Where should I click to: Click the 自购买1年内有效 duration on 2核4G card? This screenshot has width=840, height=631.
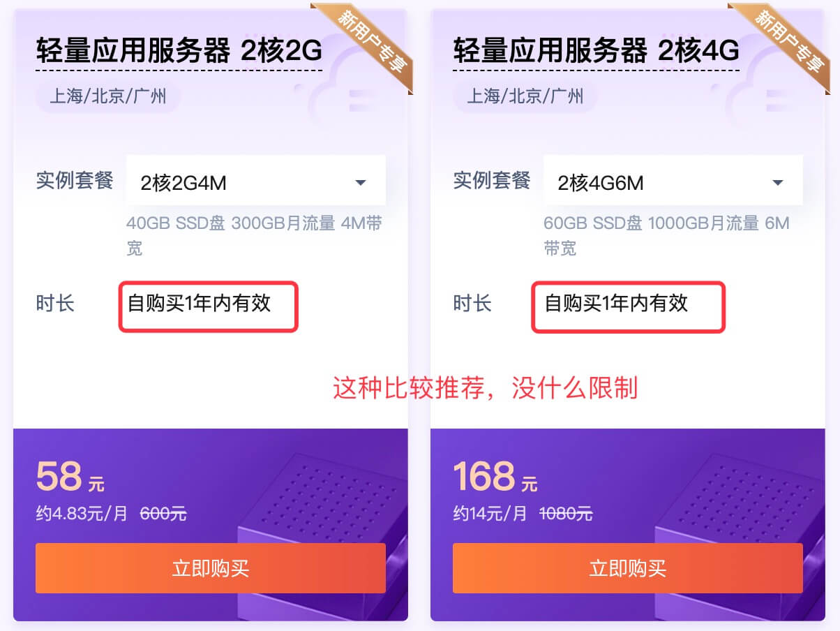click(x=616, y=303)
